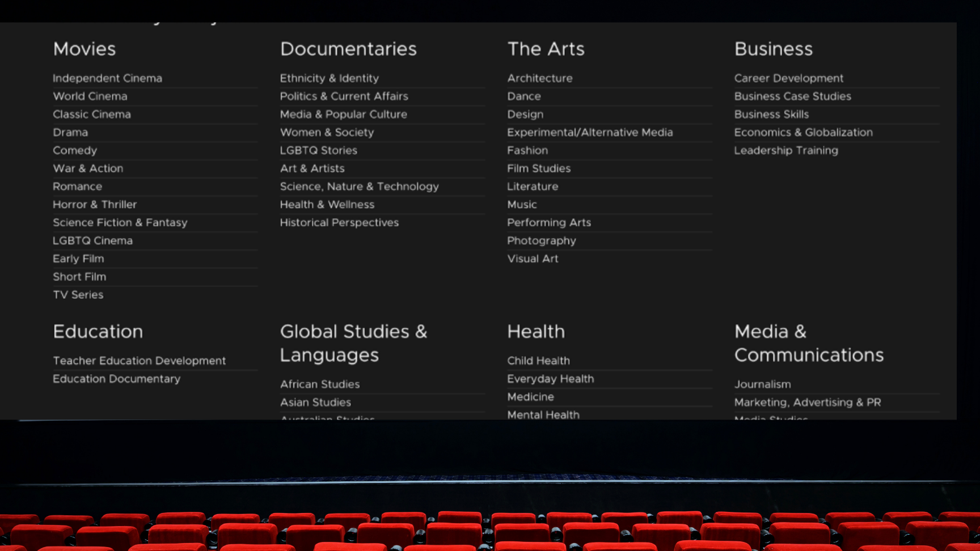Open the Dance category

coord(523,96)
